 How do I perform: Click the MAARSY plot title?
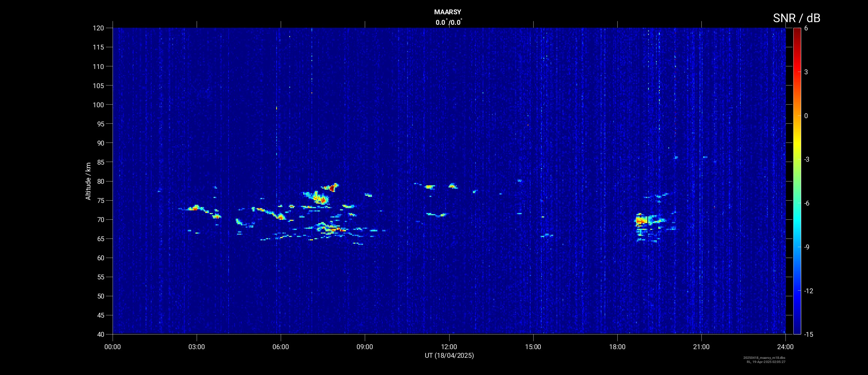click(447, 12)
